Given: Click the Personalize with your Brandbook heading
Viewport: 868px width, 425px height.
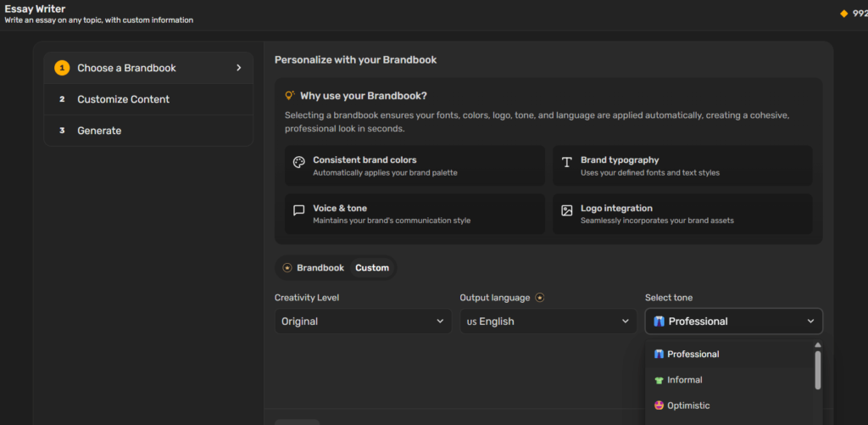Looking at the screenshot, I should click(355, 60).
